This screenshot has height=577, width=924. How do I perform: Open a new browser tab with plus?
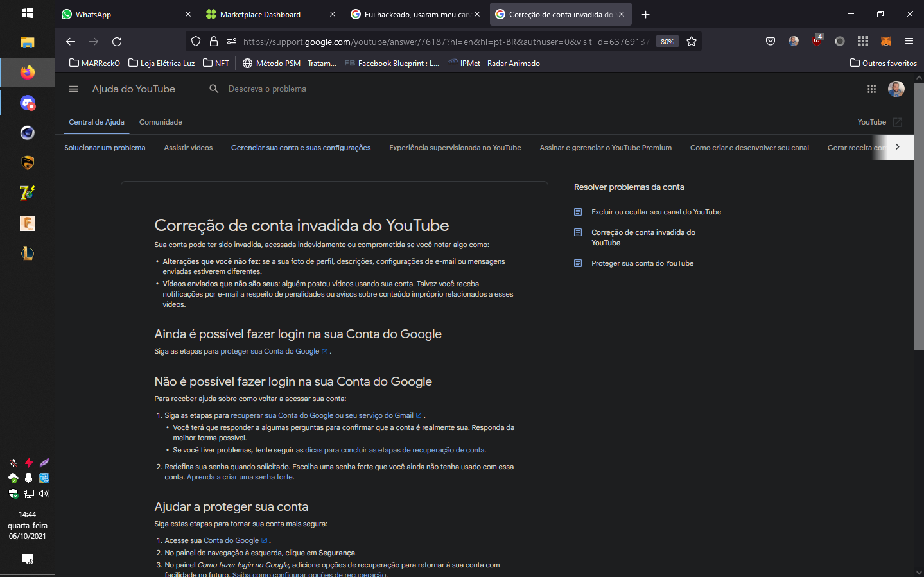646,15
